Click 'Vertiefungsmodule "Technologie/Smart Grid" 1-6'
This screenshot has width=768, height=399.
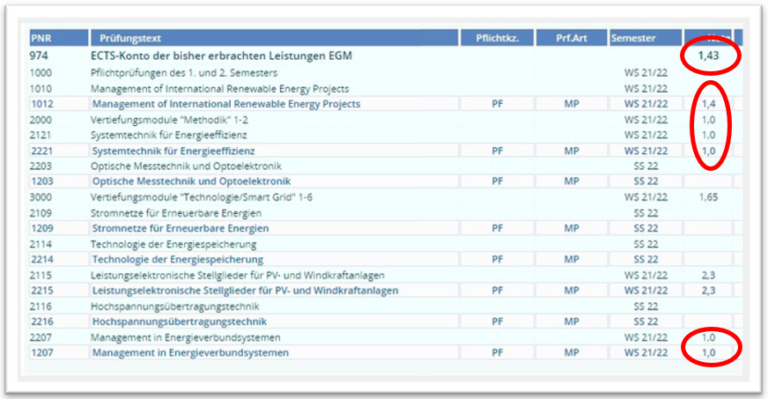pyautogui.click(x=201, y=197)
